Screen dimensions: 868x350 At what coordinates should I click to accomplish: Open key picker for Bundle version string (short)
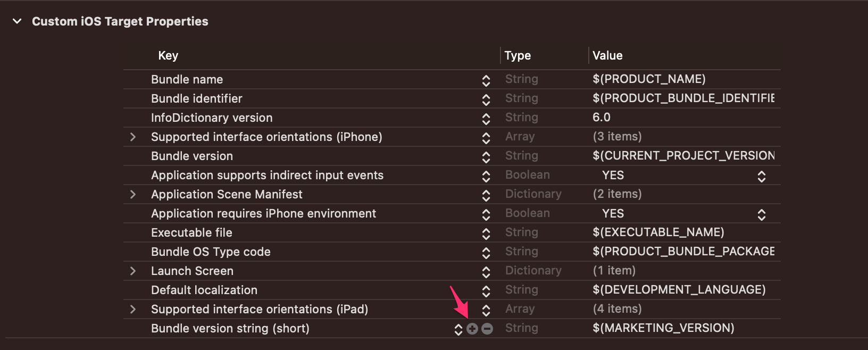click(x=458, y=329)
